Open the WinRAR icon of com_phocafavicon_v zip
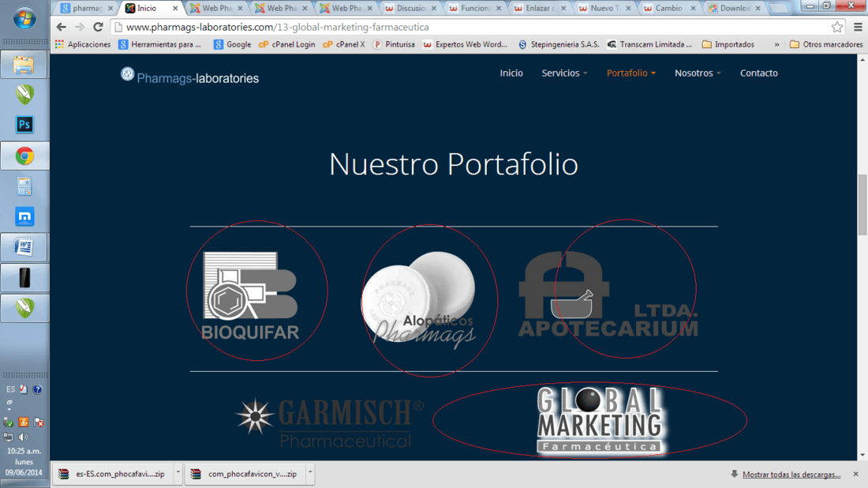This screenshot has height=488, width=868. tap(196, 474)
